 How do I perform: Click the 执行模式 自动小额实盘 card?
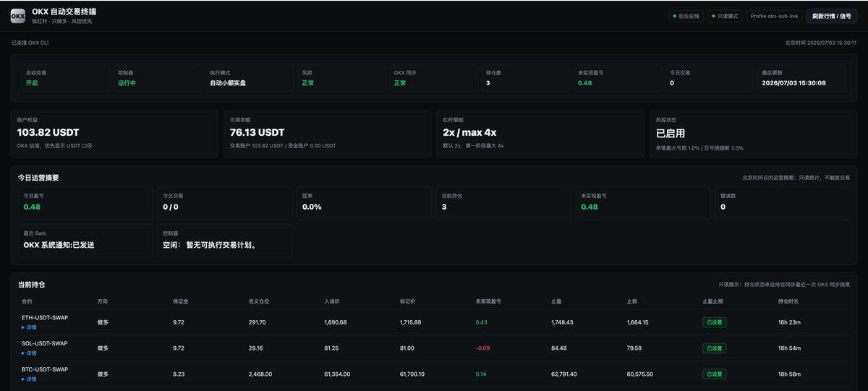pyautogui.click(x=250, y=78)
